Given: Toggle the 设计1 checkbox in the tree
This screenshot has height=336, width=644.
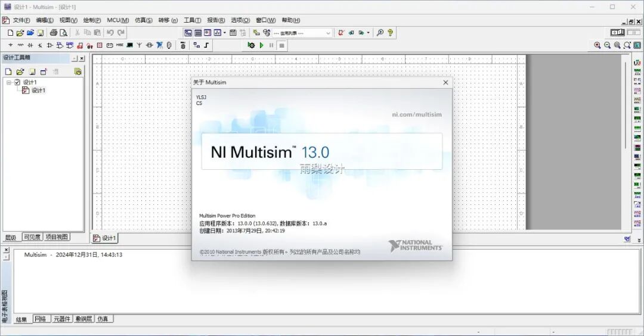Looking at the screenshot, I should (17, 82).
